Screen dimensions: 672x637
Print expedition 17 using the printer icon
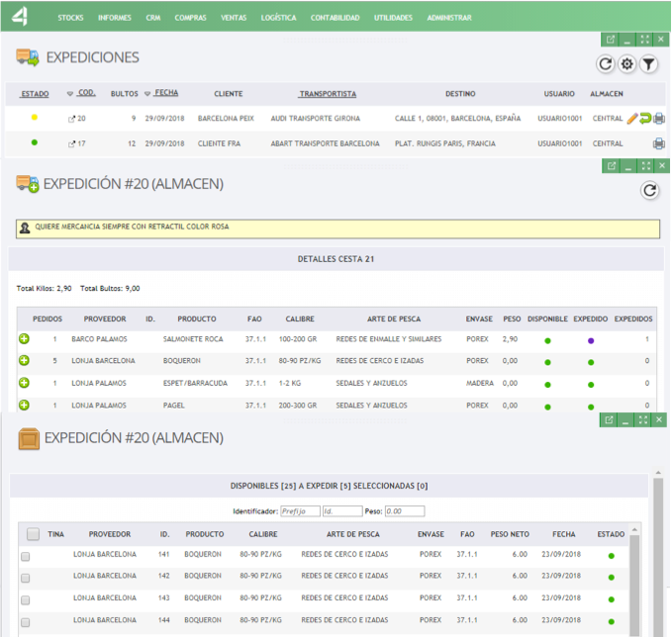(x=659, y=143)
